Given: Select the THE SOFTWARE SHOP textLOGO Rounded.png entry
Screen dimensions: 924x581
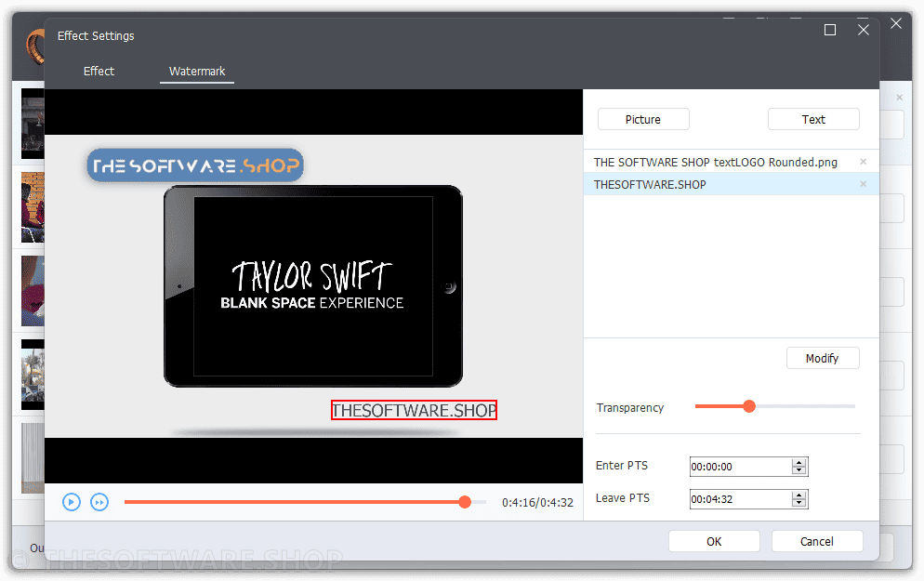Looking at the screenshot, I should pyautogui.click(x=731, y=162).
